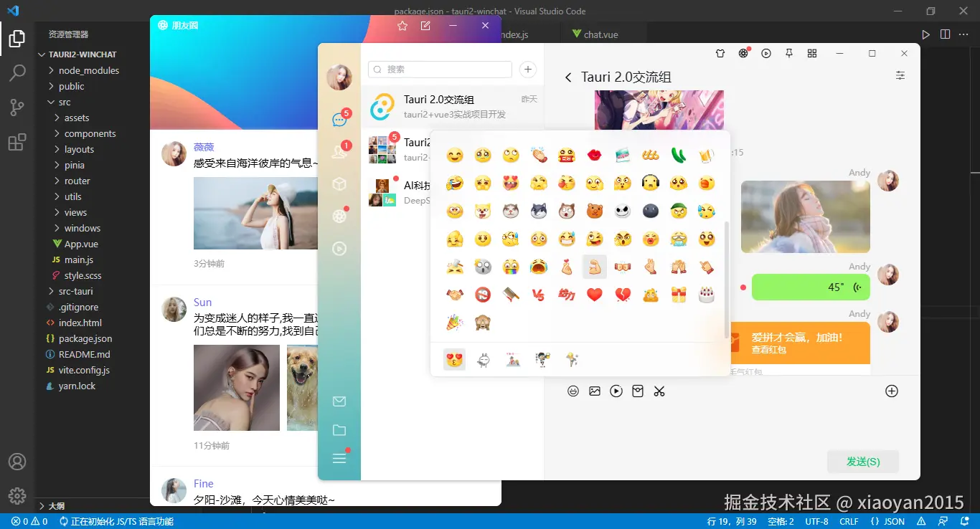Open the folder icon in chat sidebar
This screenshot has height=529, width=980.
pyautogui.click(x=339, y=430)
